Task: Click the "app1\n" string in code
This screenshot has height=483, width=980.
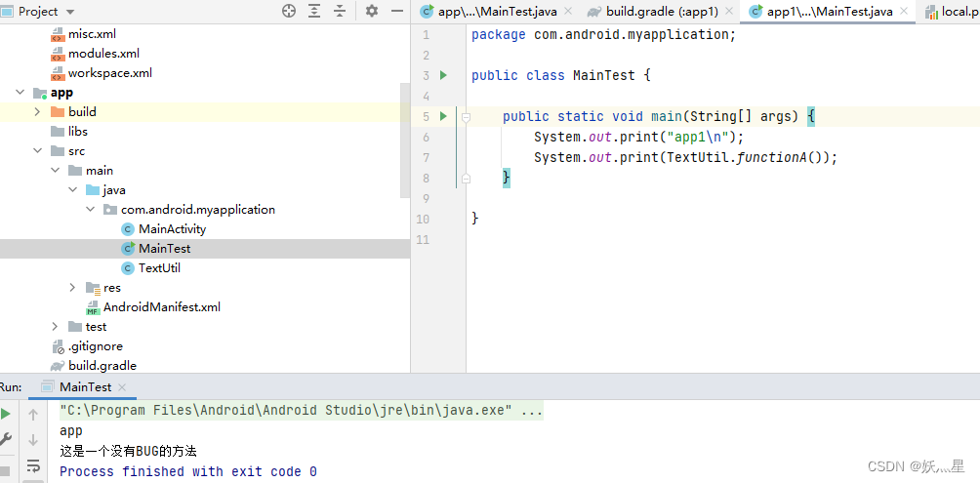Action: [x=698, y=137]
